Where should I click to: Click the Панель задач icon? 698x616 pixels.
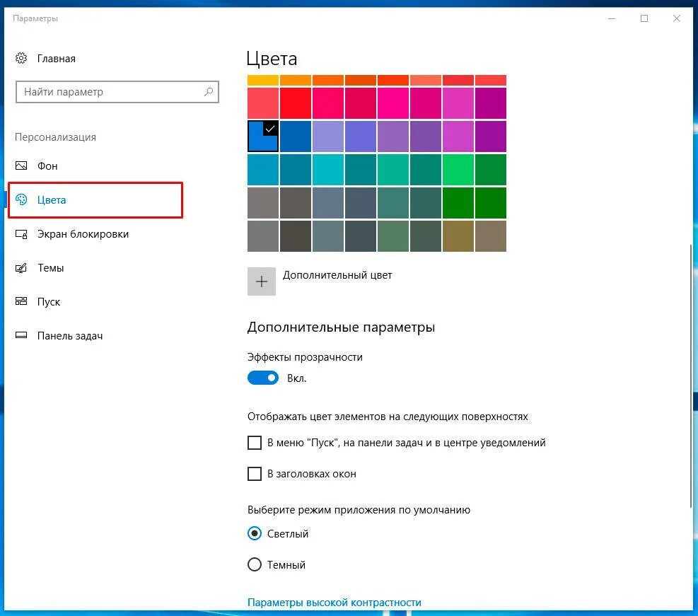pos(21,335)
